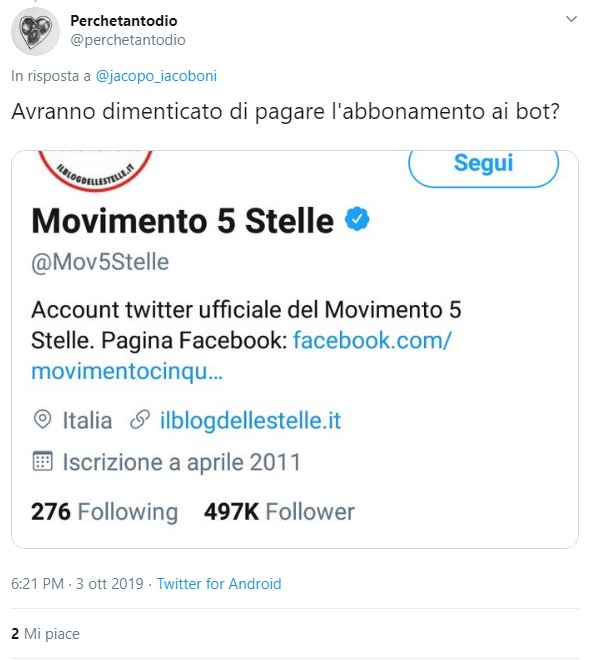Open @jacopo_iacoboni profile link
Image resolution: width=590 pixels, height=660 pixels.
pyautogui.click(x=156, y=76)
